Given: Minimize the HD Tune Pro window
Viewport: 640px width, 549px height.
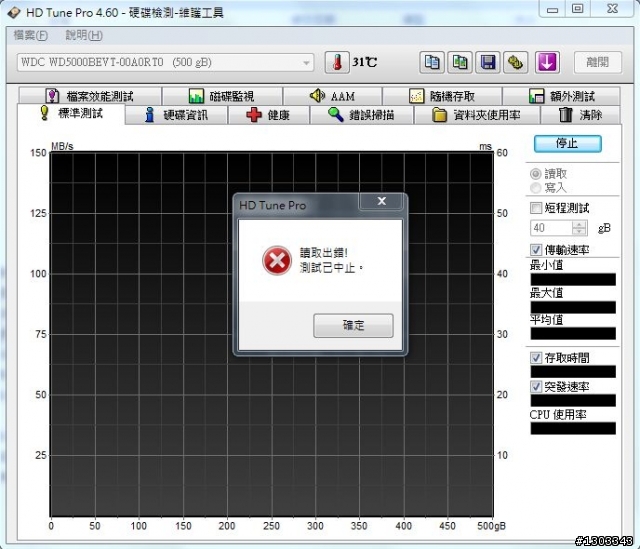Looking at the screenshot, I should coord(552,9).
